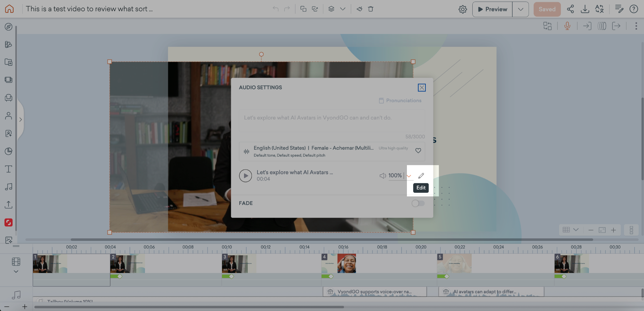Click the Upload icon in left sidebar
The image size is (644, 311).
click(x=8, y=205)
